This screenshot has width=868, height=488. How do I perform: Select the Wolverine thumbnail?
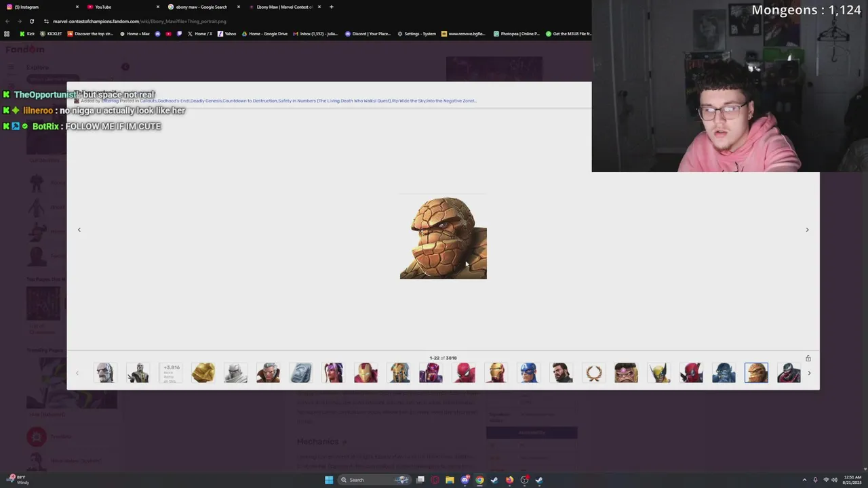click(658, 373)
